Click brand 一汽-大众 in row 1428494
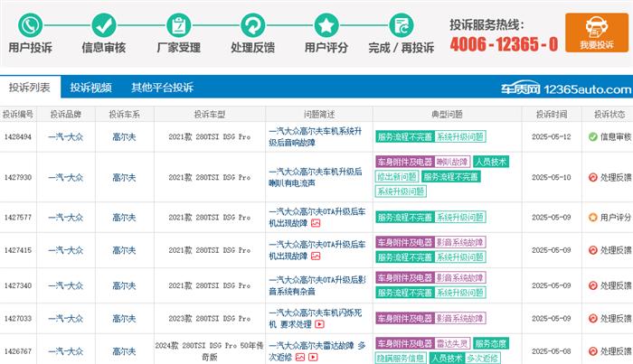Viewport: 633px width, 364px height. (x=66, y=137)
